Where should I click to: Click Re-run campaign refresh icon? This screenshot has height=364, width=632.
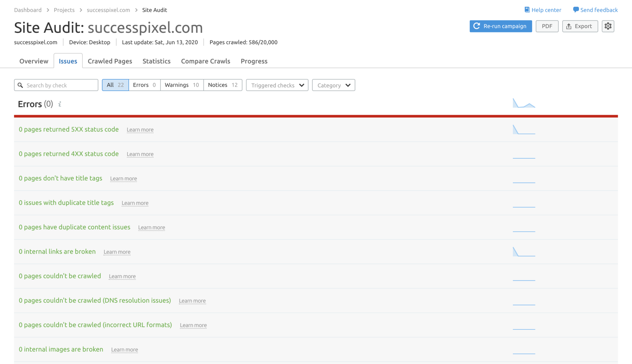477,26
